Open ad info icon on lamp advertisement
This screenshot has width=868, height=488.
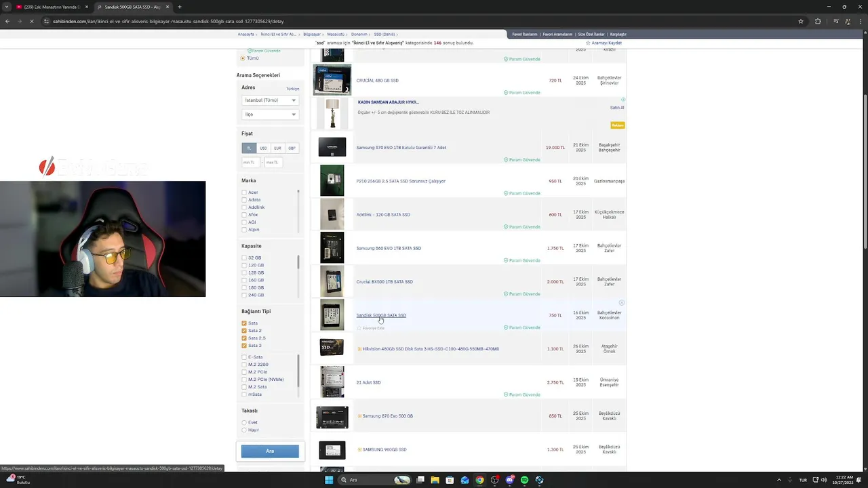[x=623, y=100]
